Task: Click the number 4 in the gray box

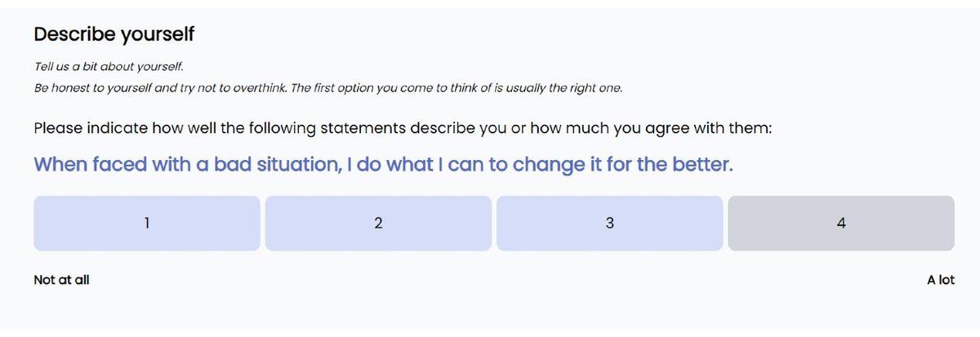Action: [x=840, y=223]
